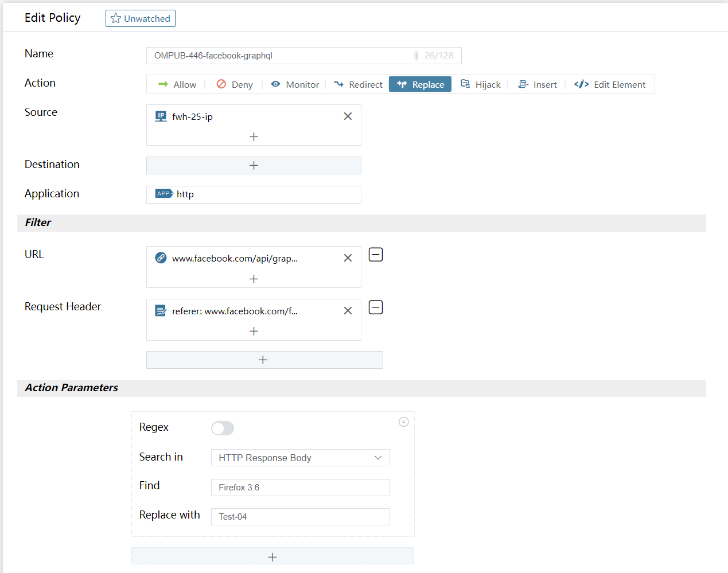This screenshot has width=728, height=573.
Task: Select the Allow action
Action: [177, 84]
